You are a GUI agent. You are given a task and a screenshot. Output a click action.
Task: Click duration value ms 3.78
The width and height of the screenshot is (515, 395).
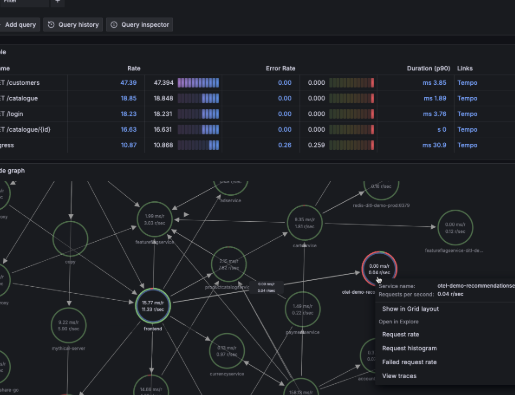click(434, 114)
